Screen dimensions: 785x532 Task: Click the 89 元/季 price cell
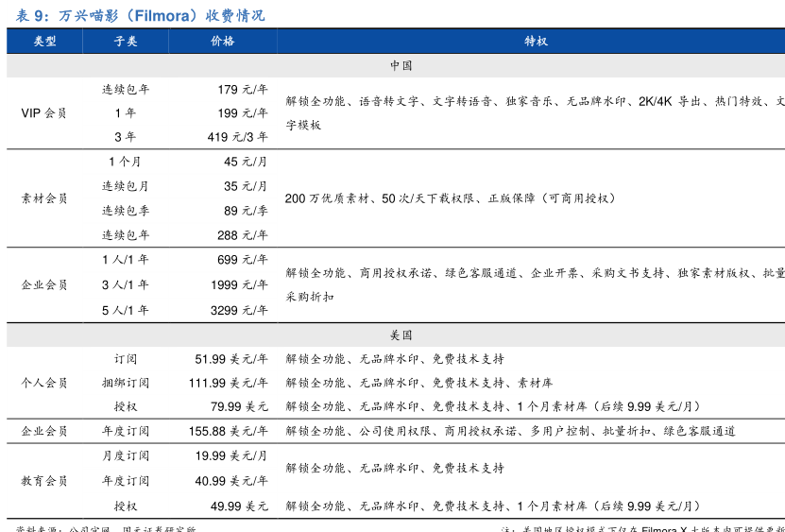[246, 211]
